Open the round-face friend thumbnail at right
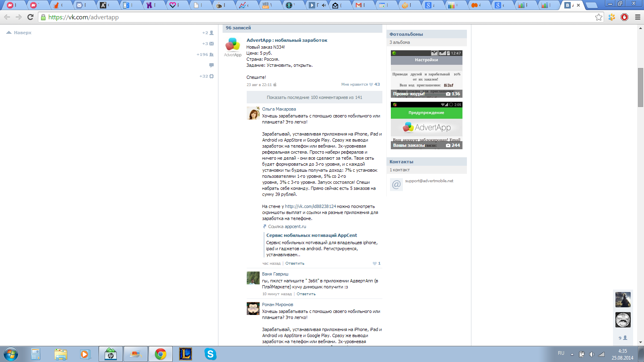644x362 pixels. [623, 320]
